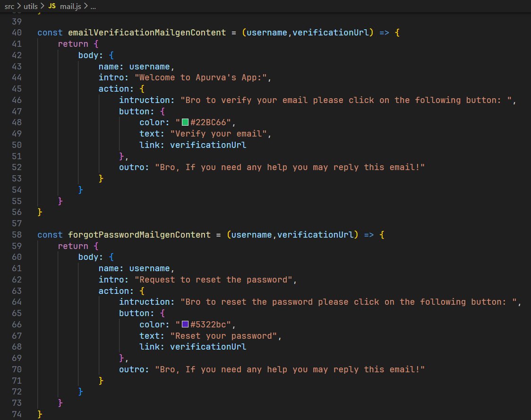Click 'button' key on line 47
The image size is (531, 420).
[x=134, y=111]
